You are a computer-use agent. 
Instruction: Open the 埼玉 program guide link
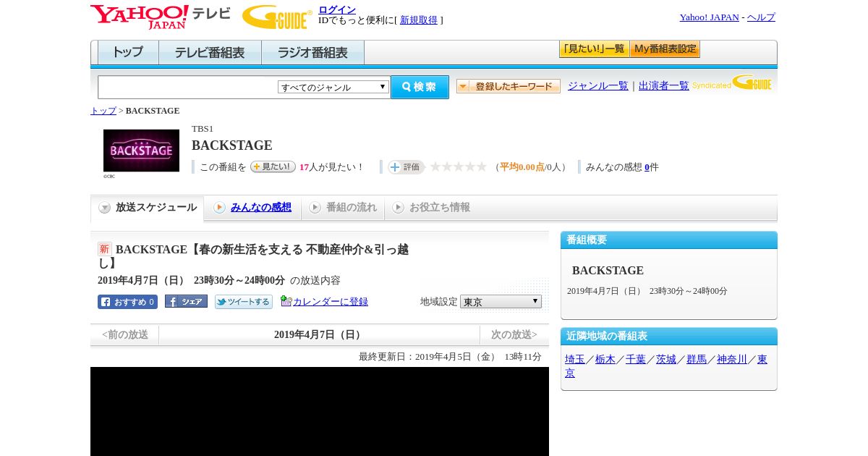(575, 359)
